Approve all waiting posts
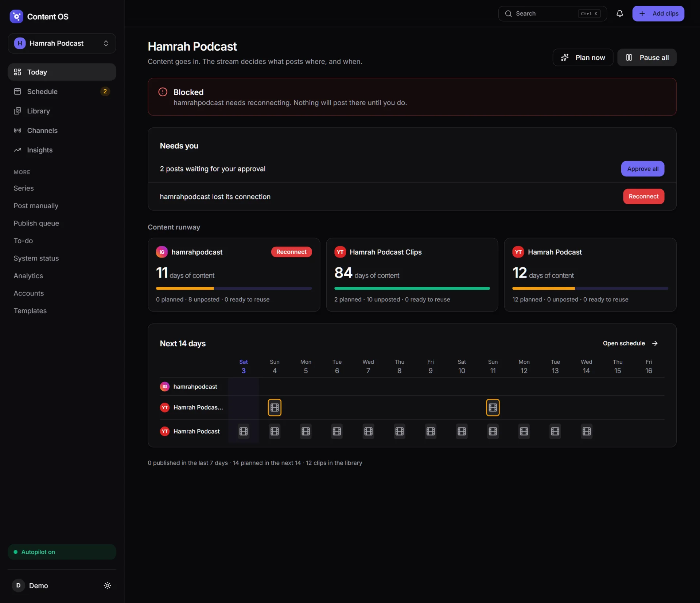 click(x=642, y=169)
